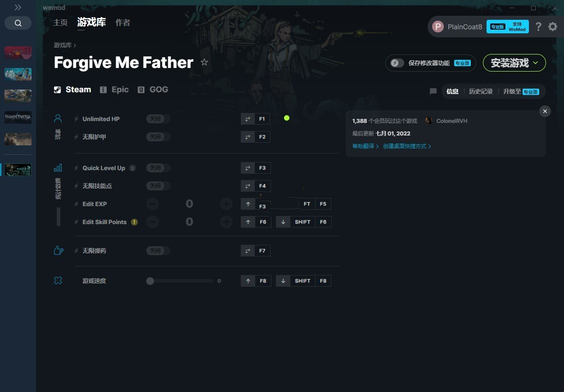Viewport: 564px width, 392px height.
Task: Click the F2 hotkey swap icon
Action: tap(248, 137)
